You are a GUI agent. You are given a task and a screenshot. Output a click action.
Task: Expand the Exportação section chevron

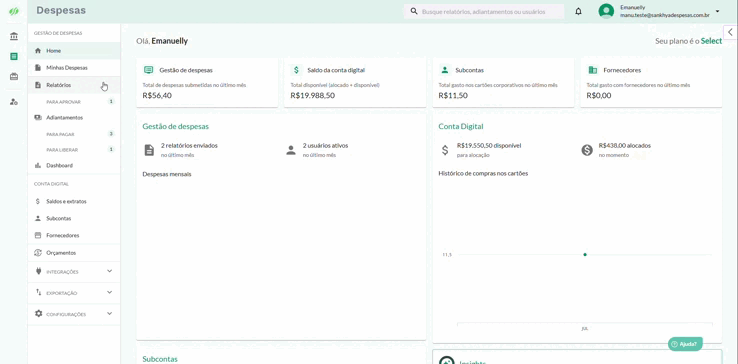pos(110,292)
